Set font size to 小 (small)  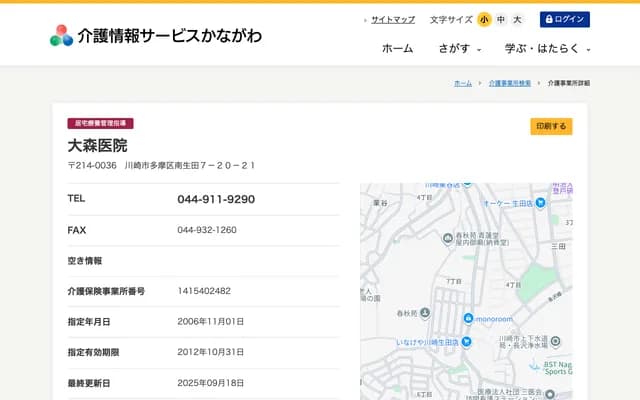coord(484,19)
